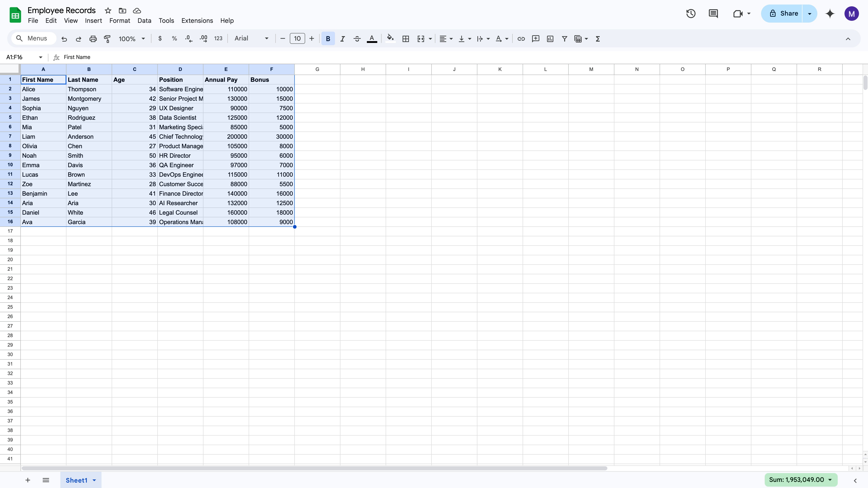Viewport: 868px width, 488px height.
Task: Toggle Bold formatting button
Action: tap(328, 39)
